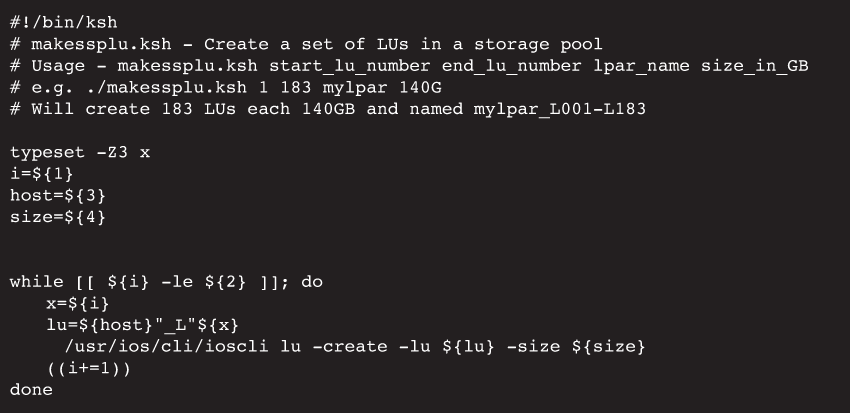Click the typeset -Z3 x line
The width and height of the screenshot is (850, 417).
pos(81,152)
